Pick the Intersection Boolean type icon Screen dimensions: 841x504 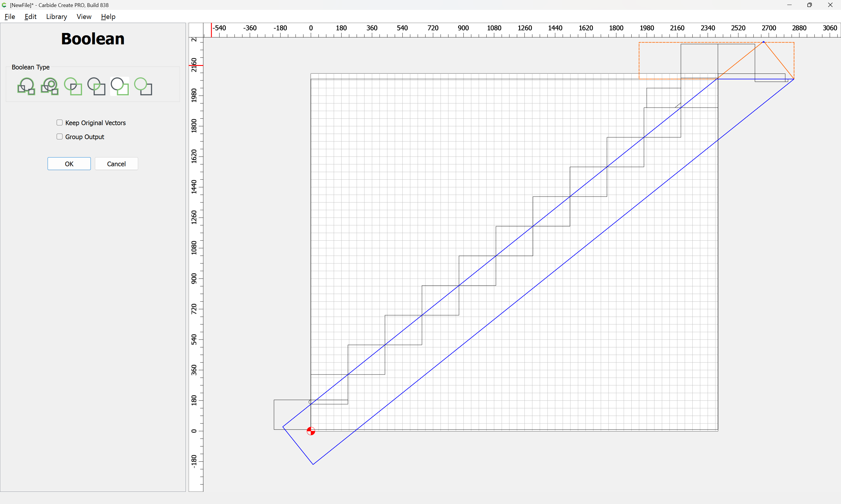tap(96, 86)
